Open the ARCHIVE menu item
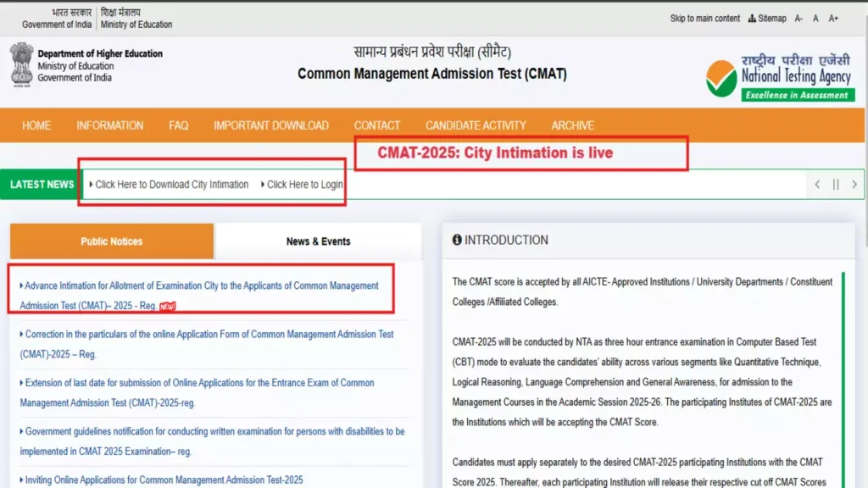868x488 pixels. (x=572, y=125)
